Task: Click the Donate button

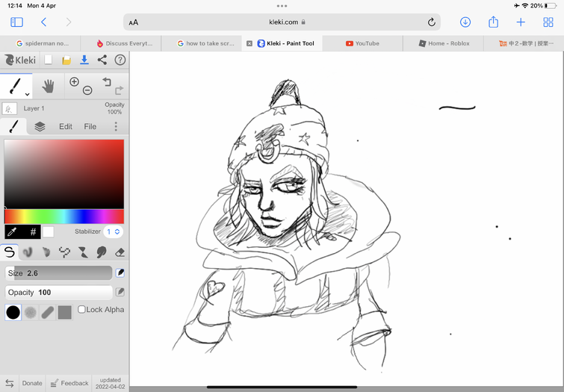Action: (x=32, y=383)
